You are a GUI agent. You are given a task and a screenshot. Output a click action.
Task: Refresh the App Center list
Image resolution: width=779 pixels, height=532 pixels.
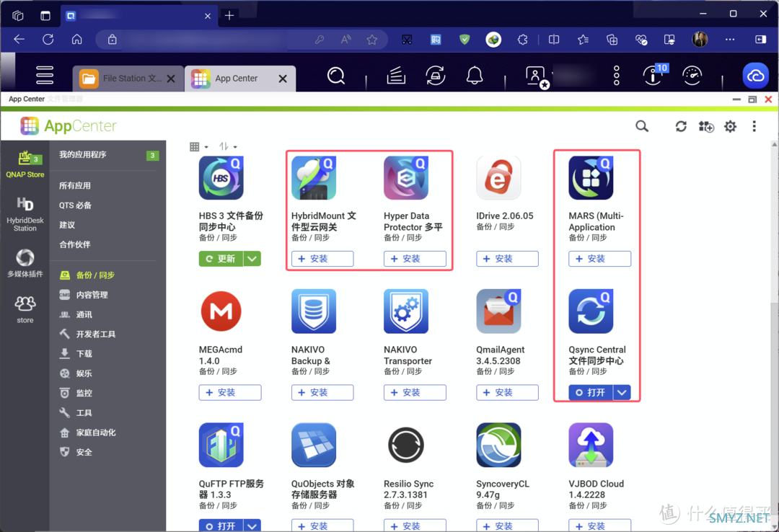pos(681,127)
